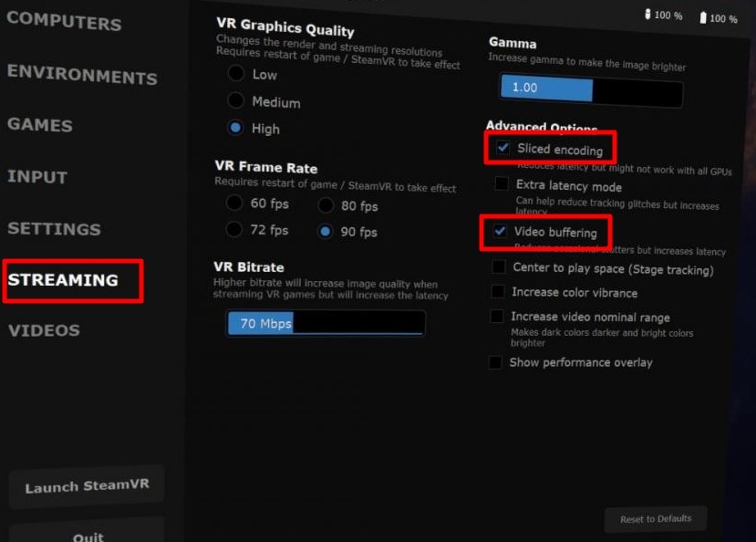Screen dimensions: 756x542
Task: Choose 90 fps frame rate
Action: [325, 232]
